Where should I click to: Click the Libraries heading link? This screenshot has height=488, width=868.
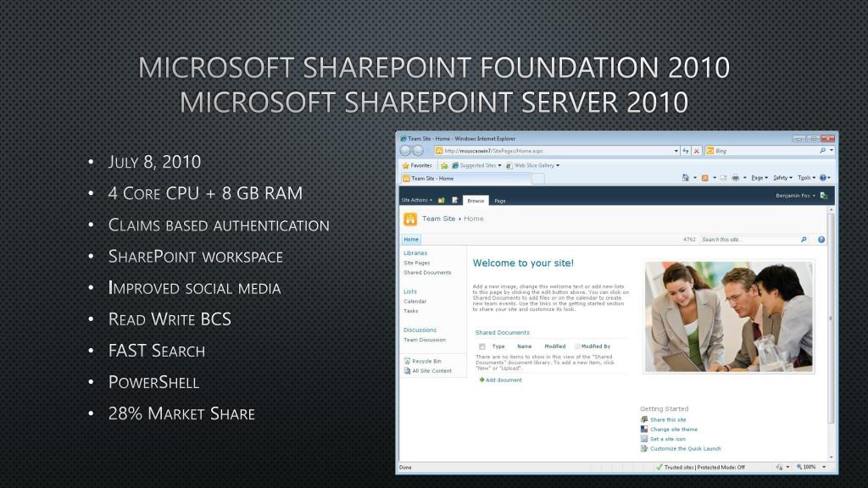pyautogui.click(x=415, y=252)
